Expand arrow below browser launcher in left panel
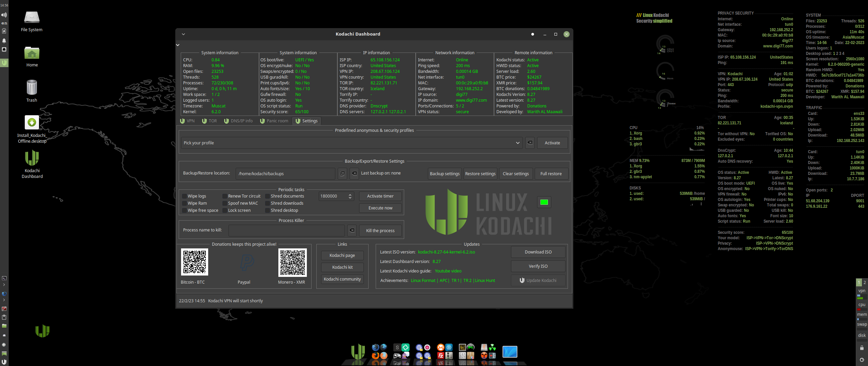The height and width of the screenshot is (366, 868). (4, 300)
